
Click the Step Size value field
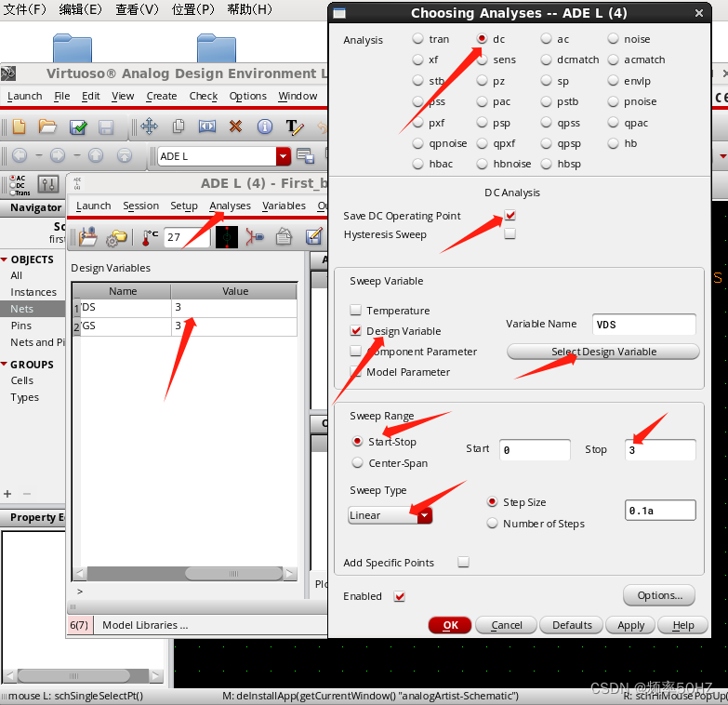tap(660, 511)
